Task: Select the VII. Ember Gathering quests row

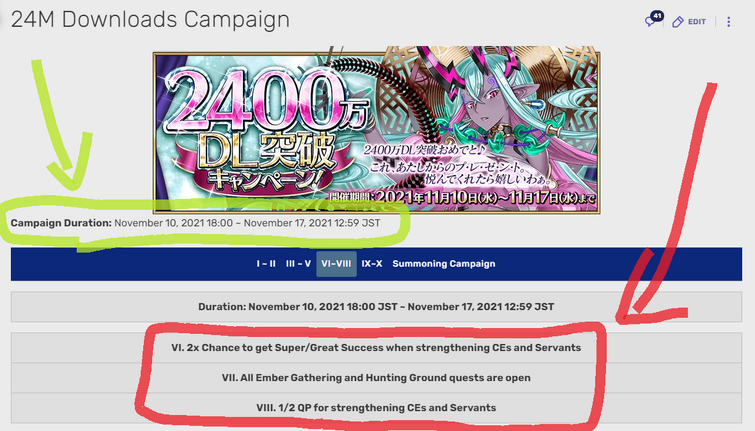Action: point(376,378)
